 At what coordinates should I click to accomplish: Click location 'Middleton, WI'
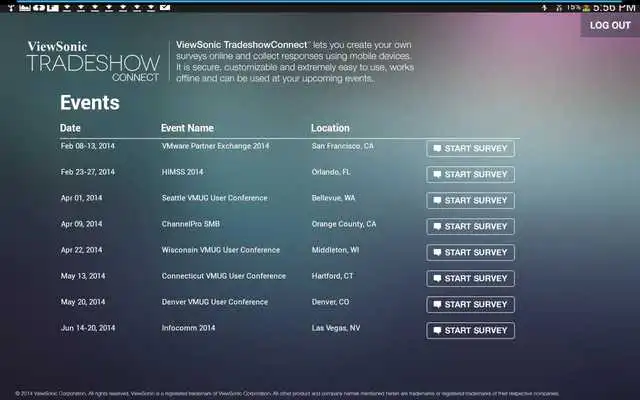click(x=336, y=250)
